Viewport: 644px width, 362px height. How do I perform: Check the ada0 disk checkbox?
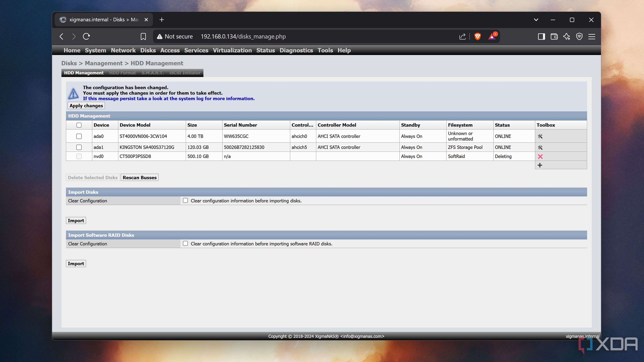[79, 136]
